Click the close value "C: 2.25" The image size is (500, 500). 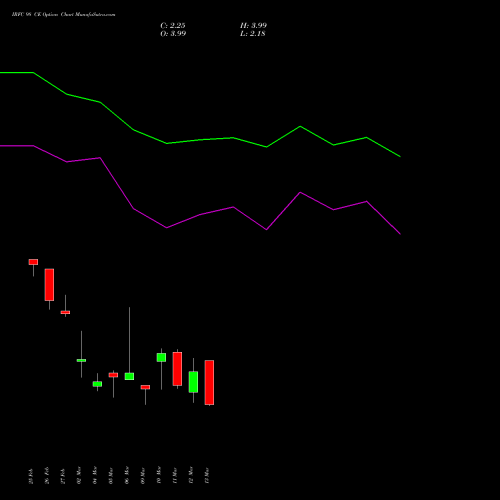click(x=173, y=26)
